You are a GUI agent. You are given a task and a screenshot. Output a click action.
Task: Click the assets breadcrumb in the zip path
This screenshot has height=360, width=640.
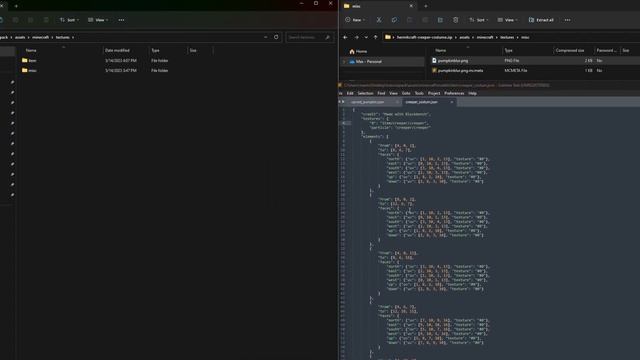pos(464,37)
